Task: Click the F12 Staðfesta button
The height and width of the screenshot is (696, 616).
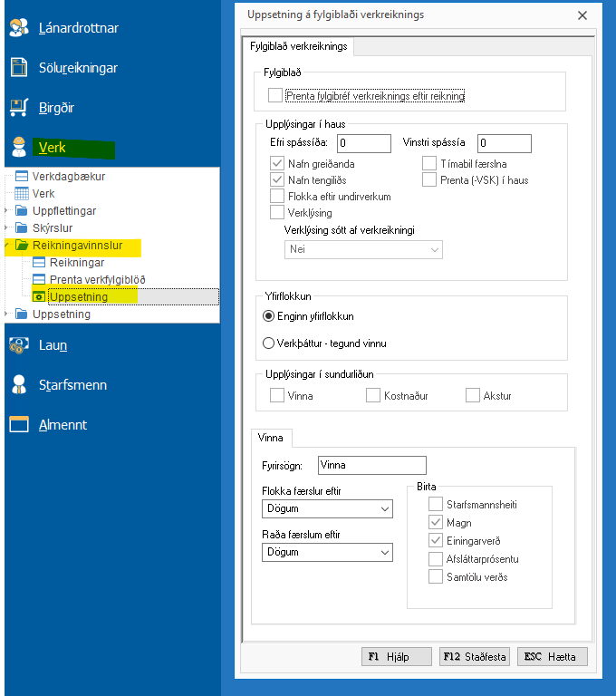Action: point(475,656)
